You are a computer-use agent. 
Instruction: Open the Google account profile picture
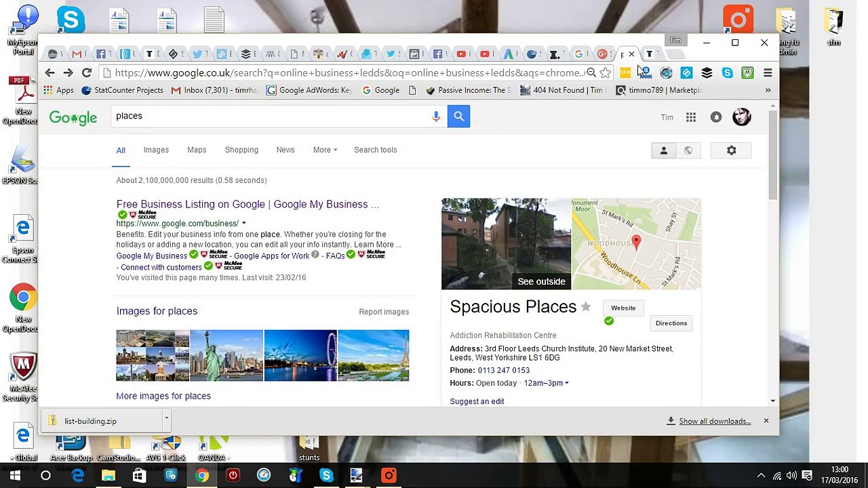click(741, 117)
